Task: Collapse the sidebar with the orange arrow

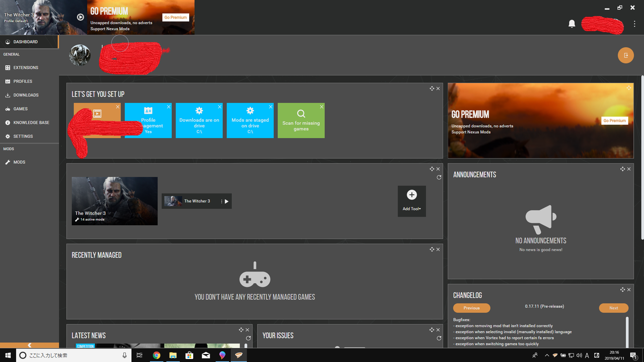Action: 29,345
